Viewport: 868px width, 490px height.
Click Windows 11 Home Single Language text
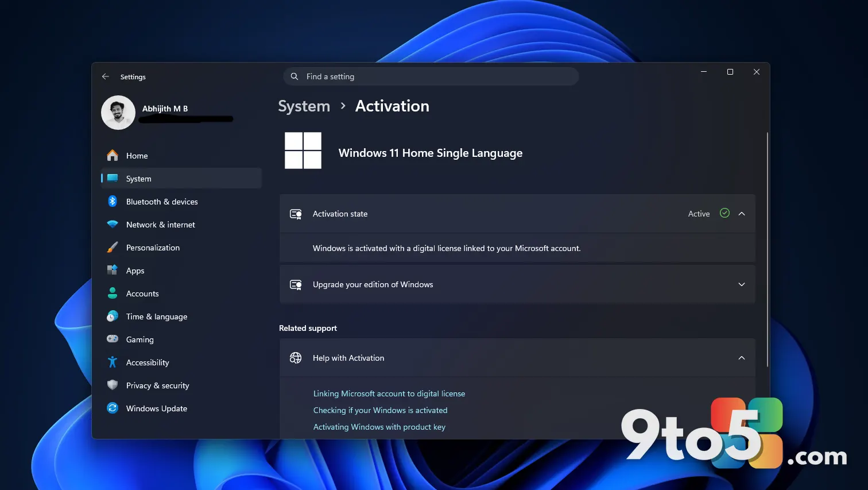tap(431, 153)
